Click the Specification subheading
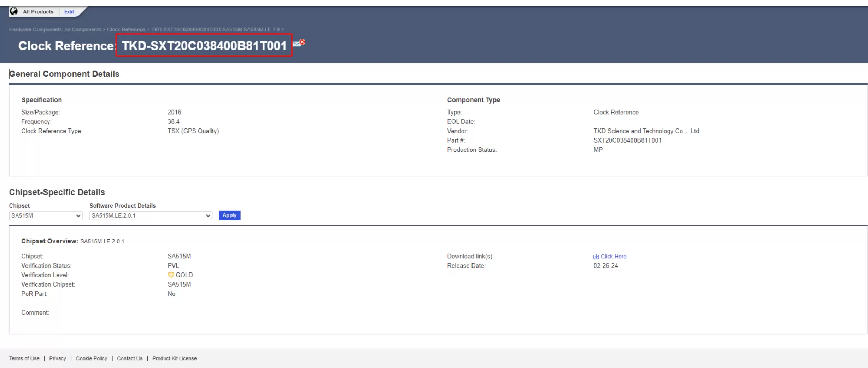 [x=42, y=100]
